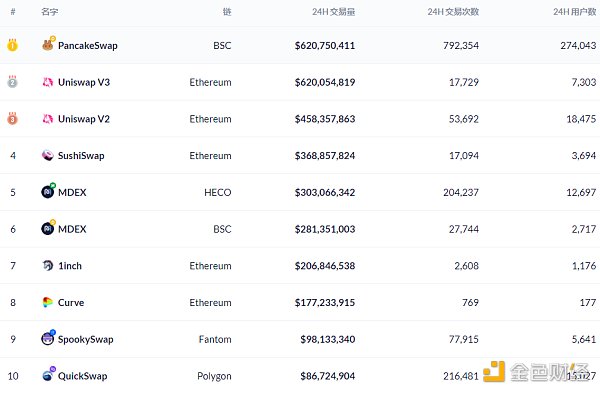The width and height of the screenshot is (600, 393).
Task: Click the PancakeSwap bunny logo icon
Action: pyautogui.click(x=48, y=45)
